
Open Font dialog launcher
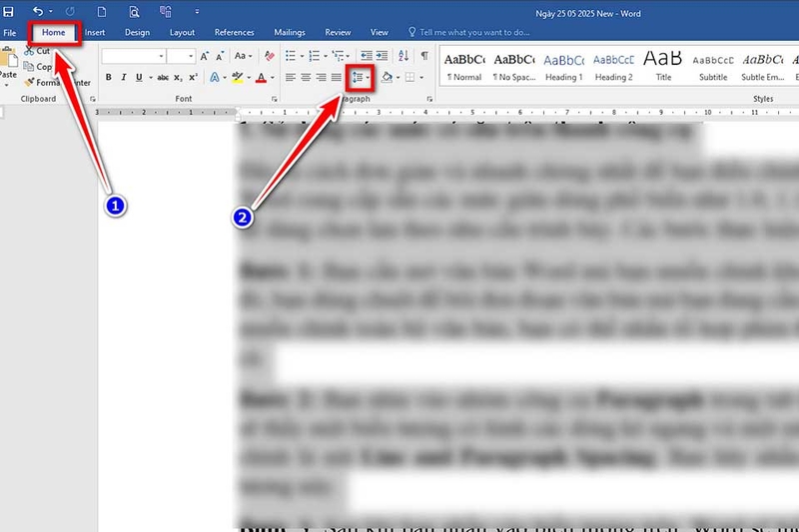tap(274, 99)
